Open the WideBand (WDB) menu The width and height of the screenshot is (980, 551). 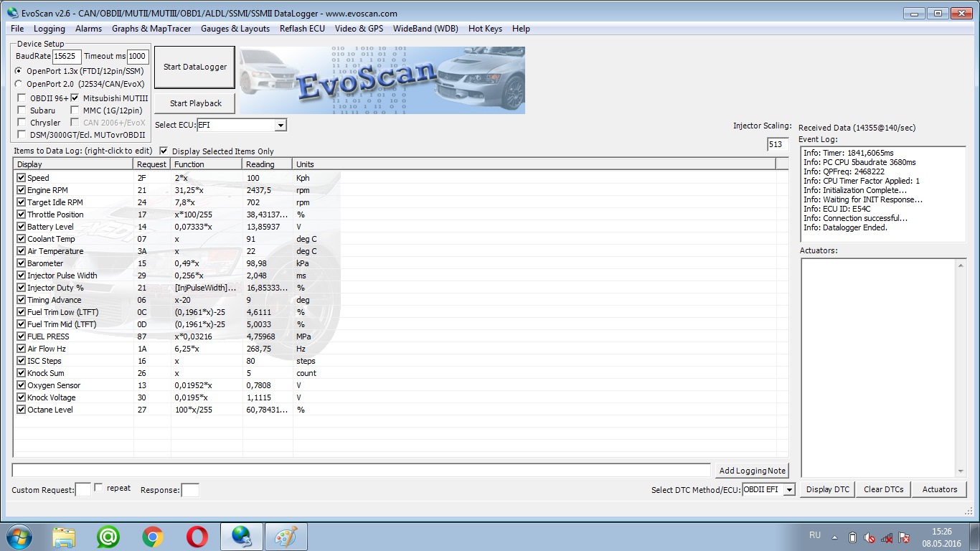tap(425, 29)
